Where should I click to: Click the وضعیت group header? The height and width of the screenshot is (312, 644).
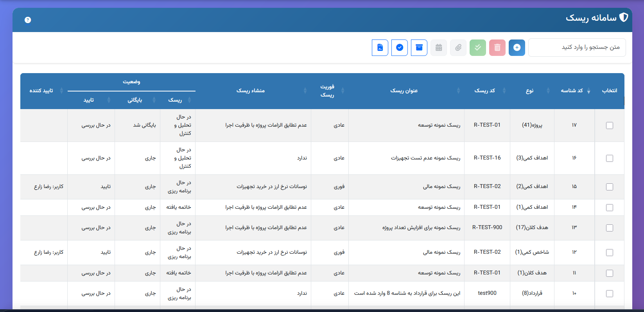[x=131, y=82]
